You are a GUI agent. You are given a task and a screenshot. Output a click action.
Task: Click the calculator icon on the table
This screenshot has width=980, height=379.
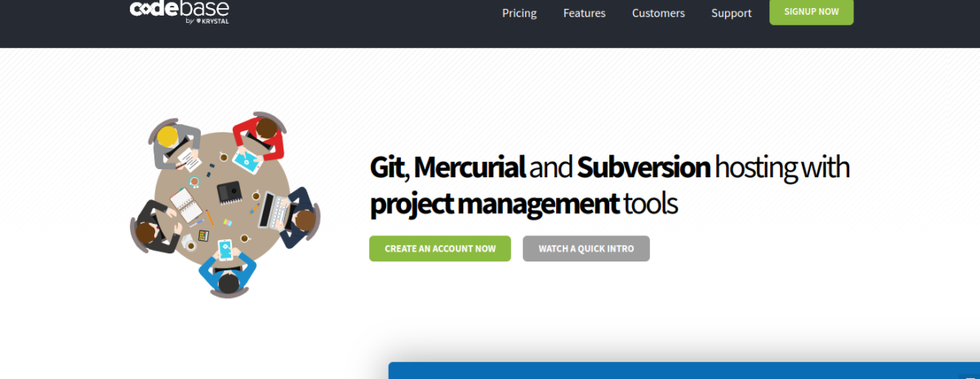(x=203, y=235)
